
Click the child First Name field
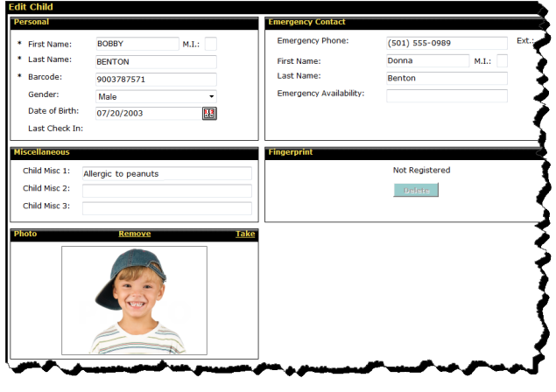coord(136,44)
